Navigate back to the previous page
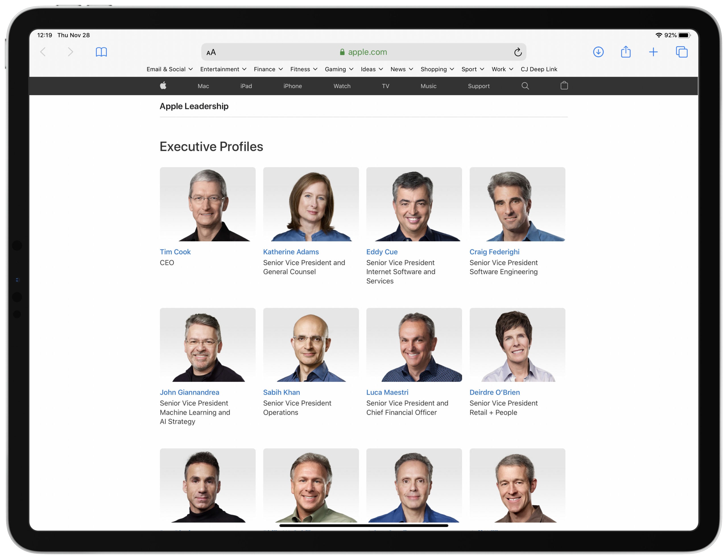Image resolution: width=728 pixels, height=560 pixels. pos(43,52)
